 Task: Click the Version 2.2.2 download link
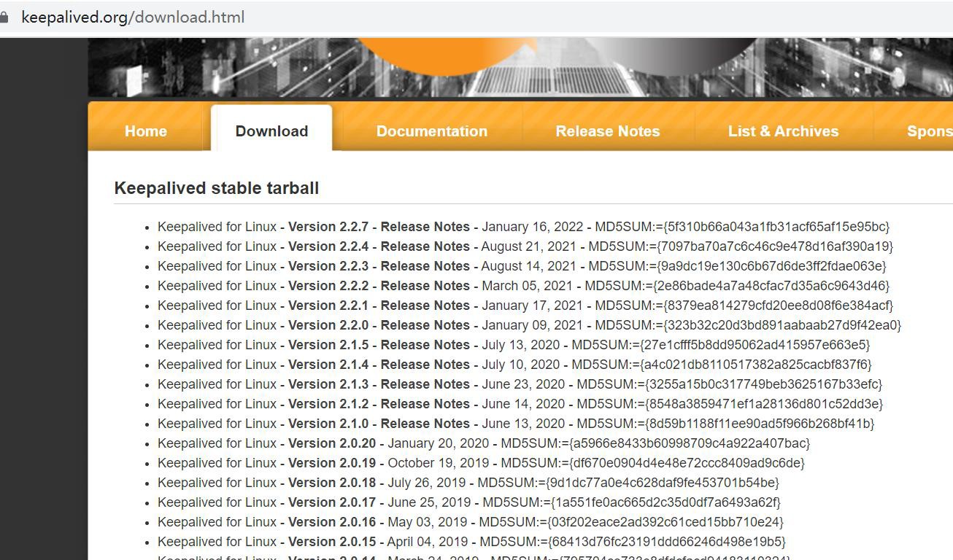[328, 286]
